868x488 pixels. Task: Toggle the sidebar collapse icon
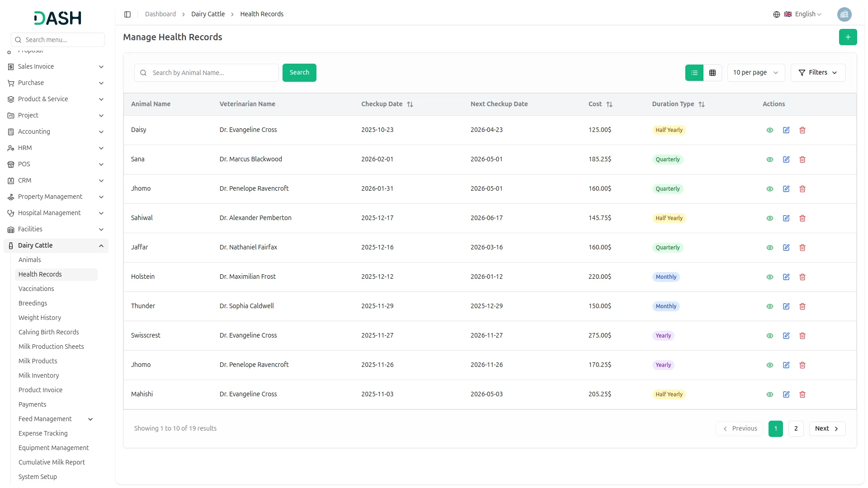point(127,14)
